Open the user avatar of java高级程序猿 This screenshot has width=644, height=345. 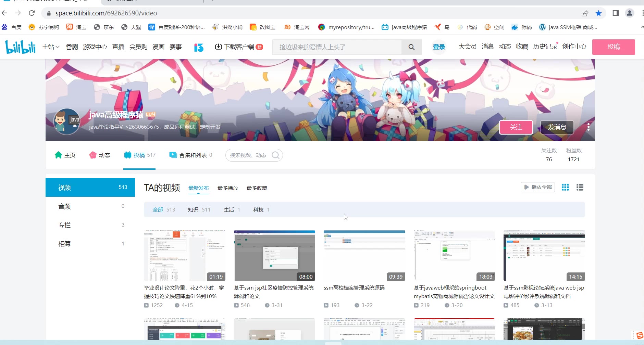pyautogui.click(x=67, y=122)
